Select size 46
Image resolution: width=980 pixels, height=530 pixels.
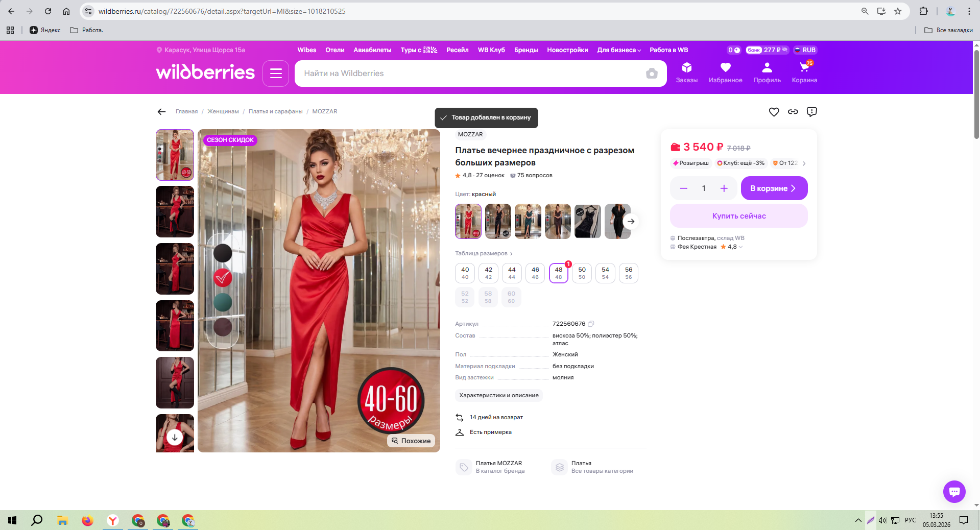click(535, 273)
